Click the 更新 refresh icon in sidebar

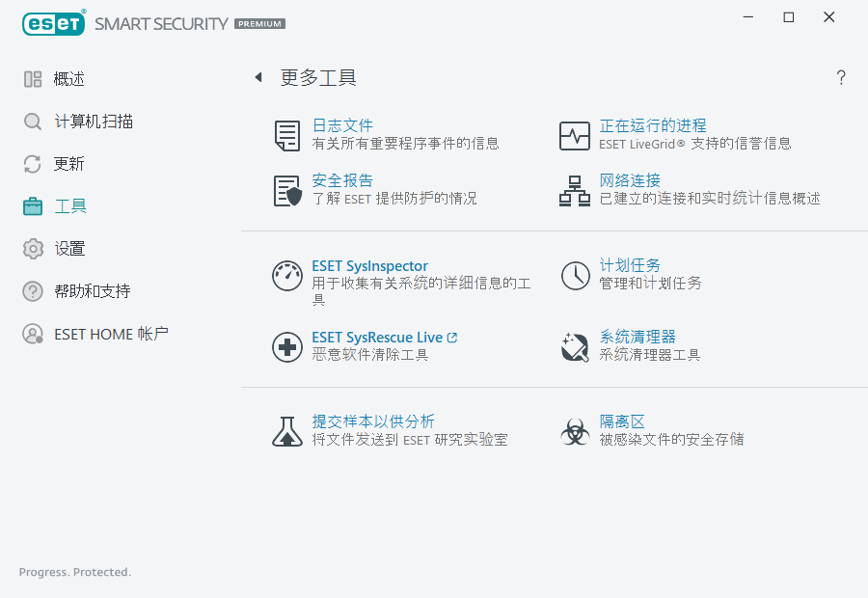32,164
